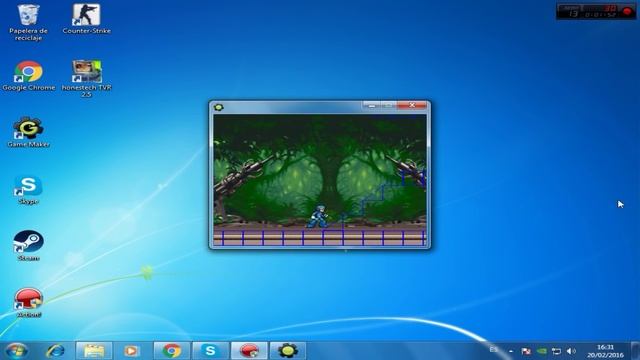The width and height of the screenshot is (640, 360).
Task: Select the Counter-Strike desktop shortcut
Action: (86, 19)
